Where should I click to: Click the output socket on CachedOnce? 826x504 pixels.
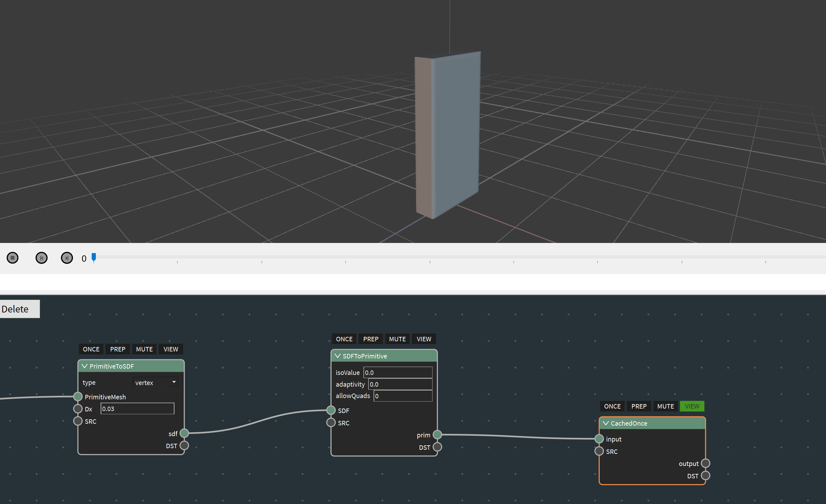coord(705,463)
